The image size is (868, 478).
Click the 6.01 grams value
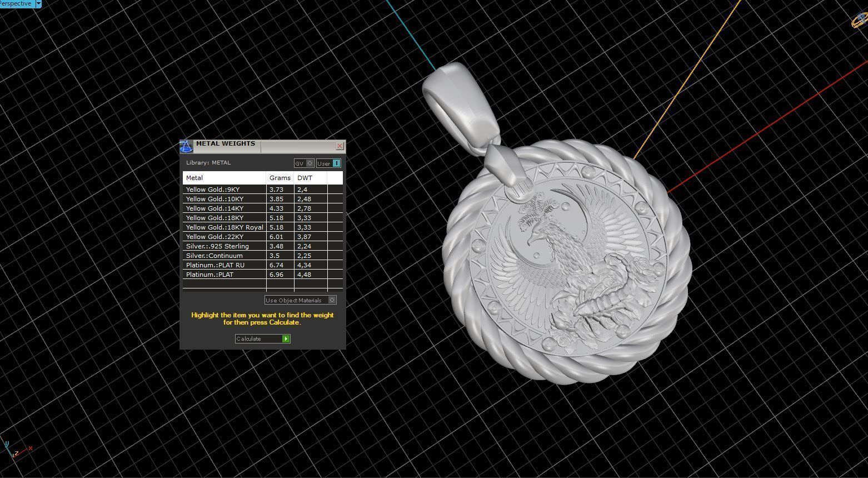point(276,237)
